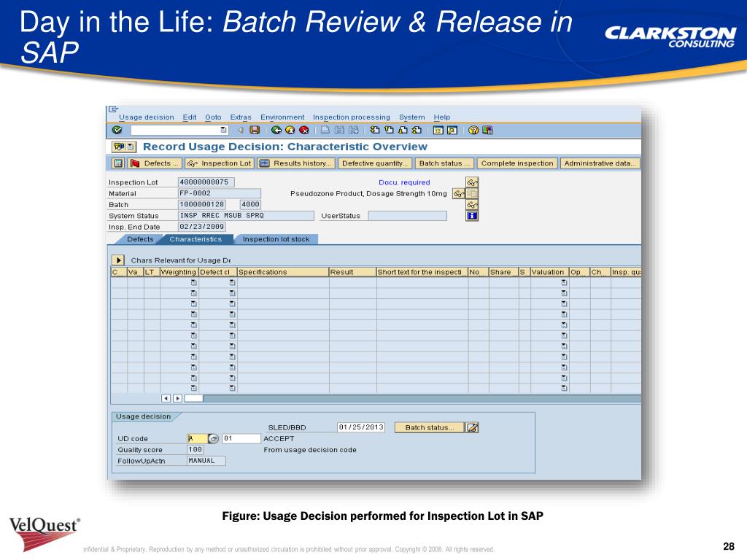Screen dimensions: 747x560
Task: Open the System menu
Action: click(x=411, y=117)
